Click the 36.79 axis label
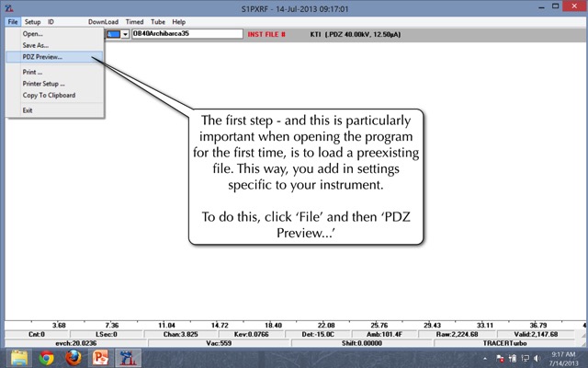This screenshot has height=368, width=588. click(x=538, y=325)
